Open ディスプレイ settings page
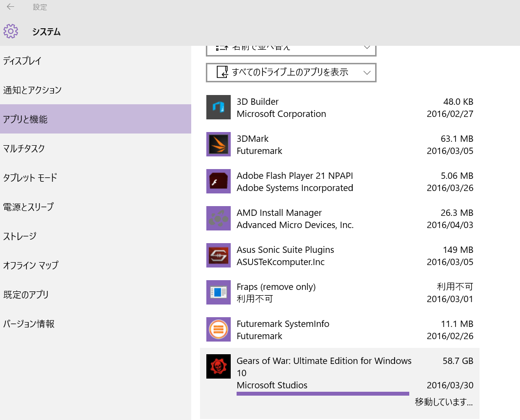The width and height of the screenshot is (520, 420). (96, 61)
